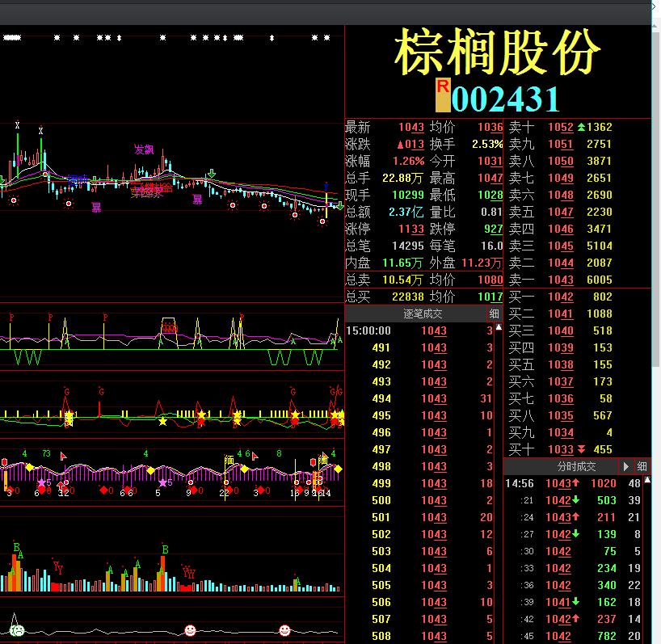Click the stock name 棕榈股份
This screenshot has height=644, width=661.
498,53
